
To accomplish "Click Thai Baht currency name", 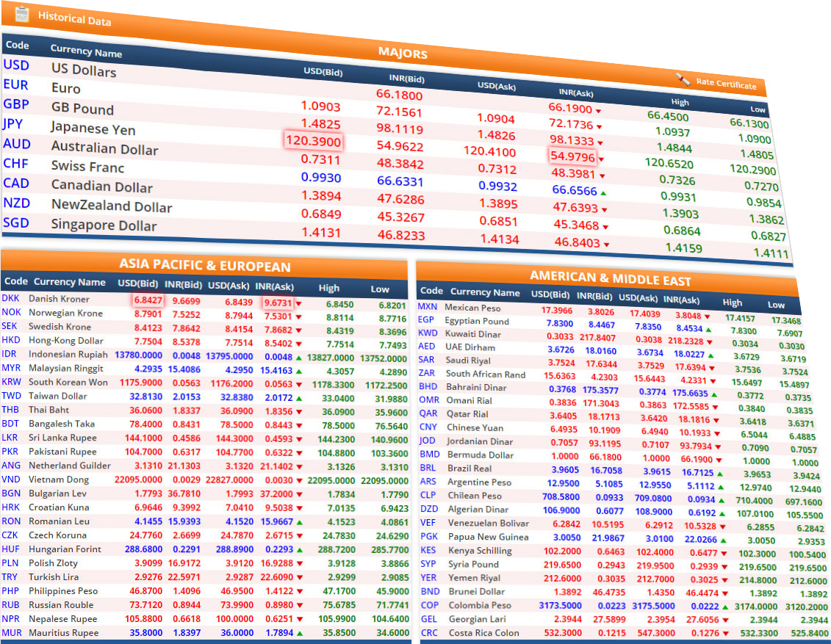I will 48,410.
